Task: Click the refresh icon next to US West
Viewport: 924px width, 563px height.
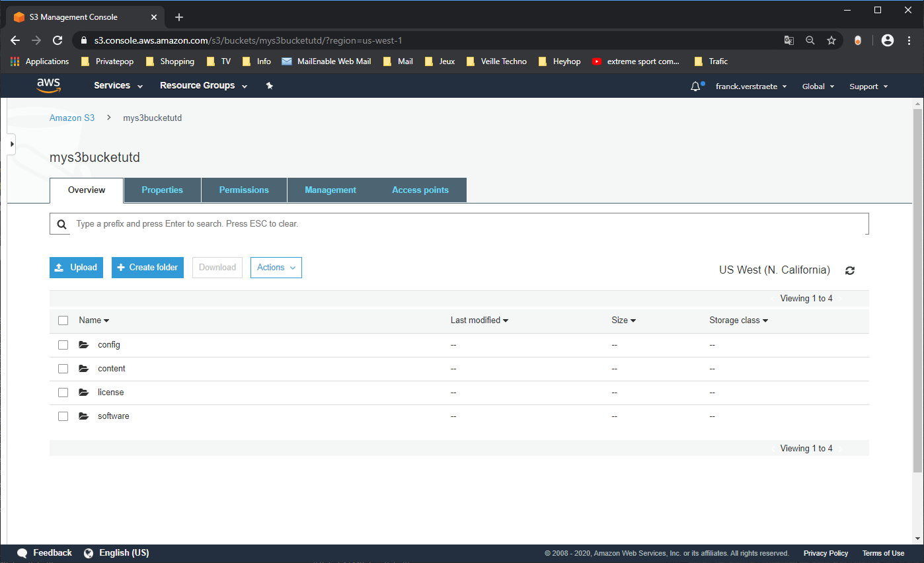Action: coord(850,270)
